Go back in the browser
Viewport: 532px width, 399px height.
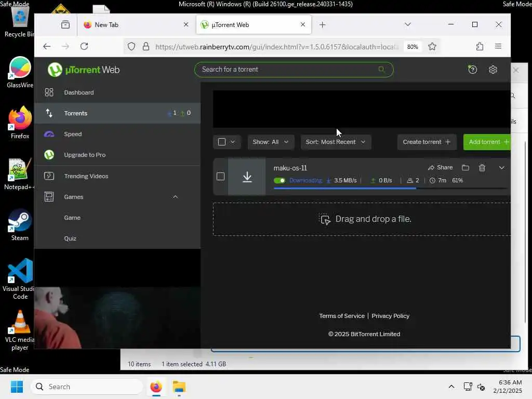coord(47,46)
